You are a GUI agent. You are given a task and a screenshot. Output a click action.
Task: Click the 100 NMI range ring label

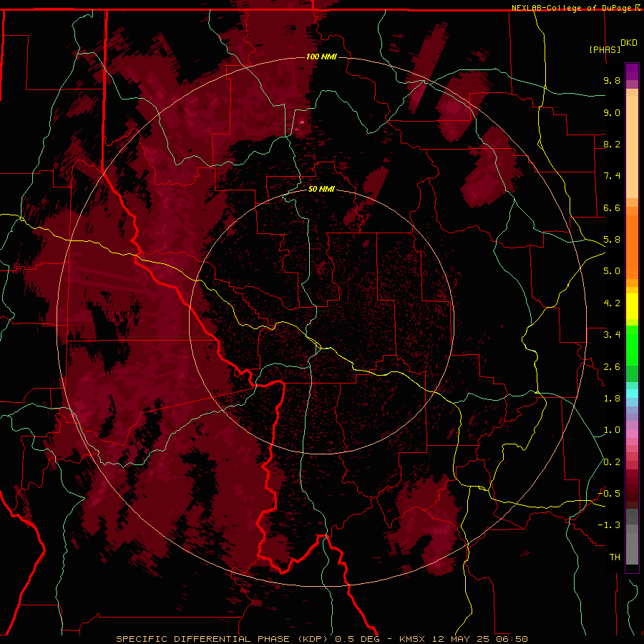pyautogui.click(x=321, y=57)
